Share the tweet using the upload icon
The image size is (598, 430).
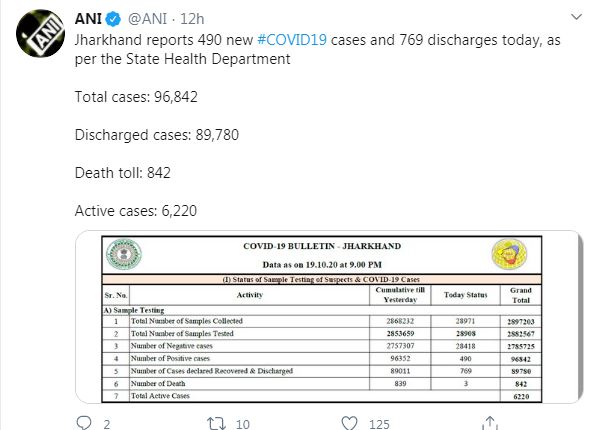pyautogui.click(x=490, y=423)
